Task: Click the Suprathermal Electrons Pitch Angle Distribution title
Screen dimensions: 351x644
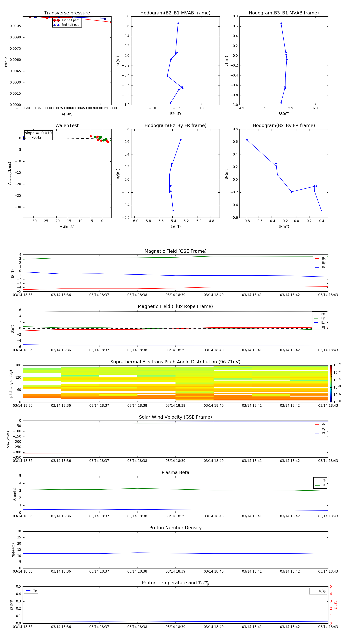Action: (x=175, y=362)
